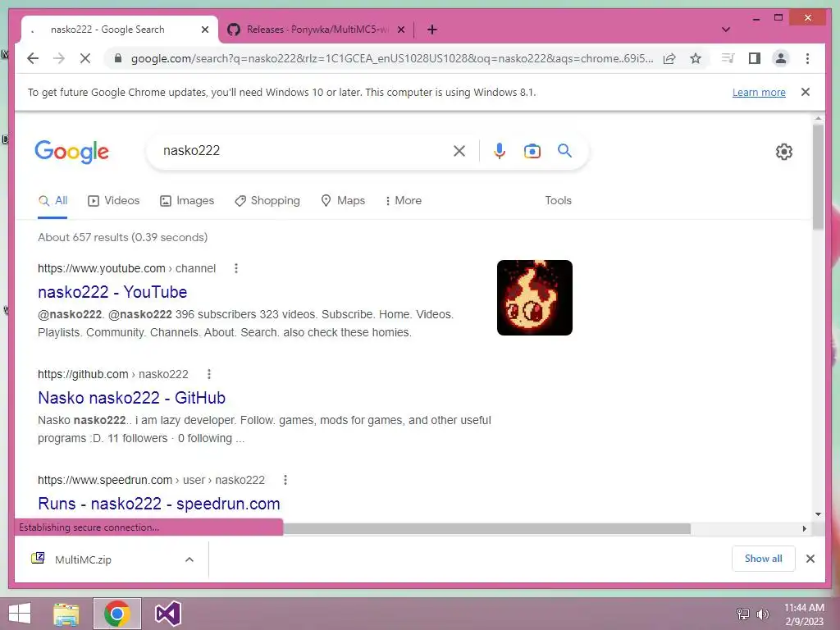Click Show all downloads
840x630 pixels.
(x=764, y=559)
